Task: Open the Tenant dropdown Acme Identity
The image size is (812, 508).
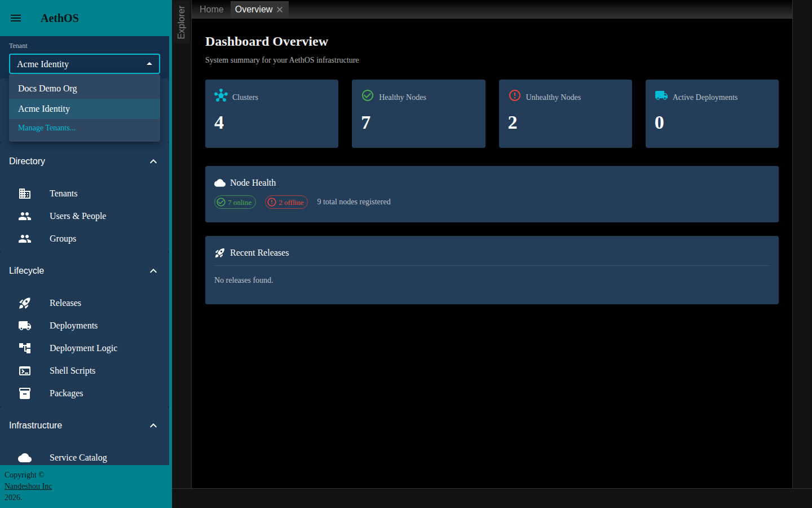Action: [85, 64]
